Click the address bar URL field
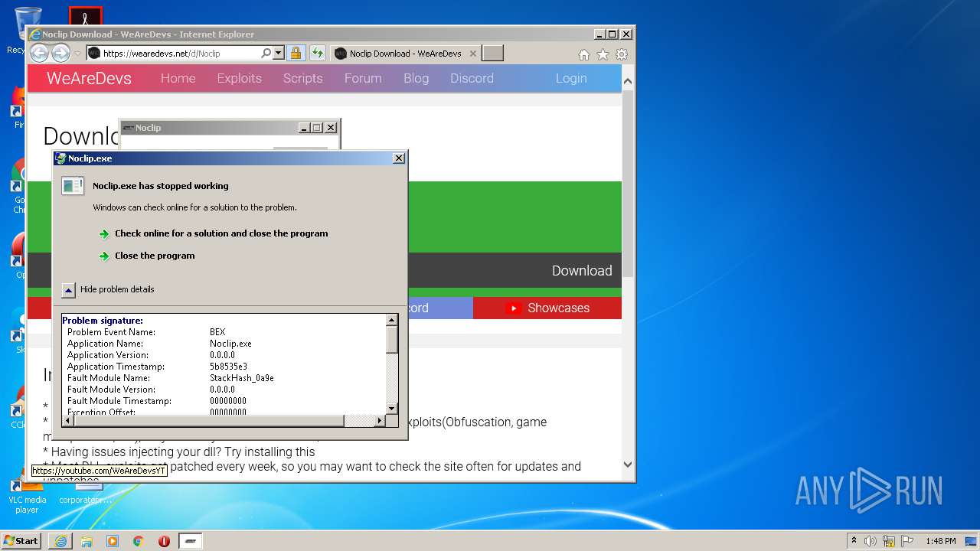The height and width of the screenshot is (551, 980). click(180, 53)
